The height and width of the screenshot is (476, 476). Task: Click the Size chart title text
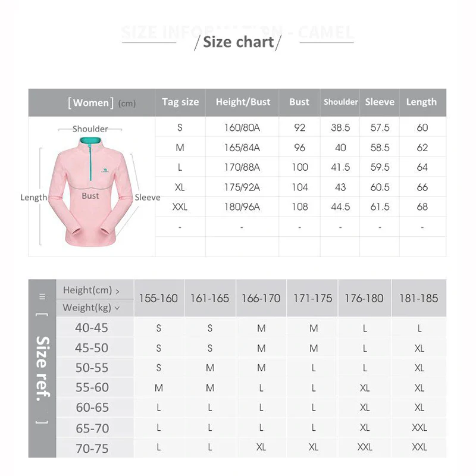click(238, 42)
